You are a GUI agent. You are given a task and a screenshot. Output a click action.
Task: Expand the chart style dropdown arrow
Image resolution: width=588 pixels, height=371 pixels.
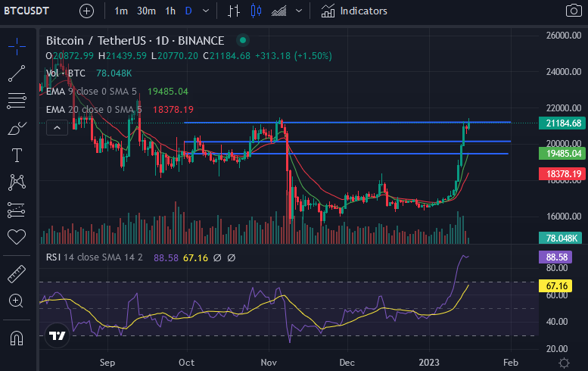(299, 11)
